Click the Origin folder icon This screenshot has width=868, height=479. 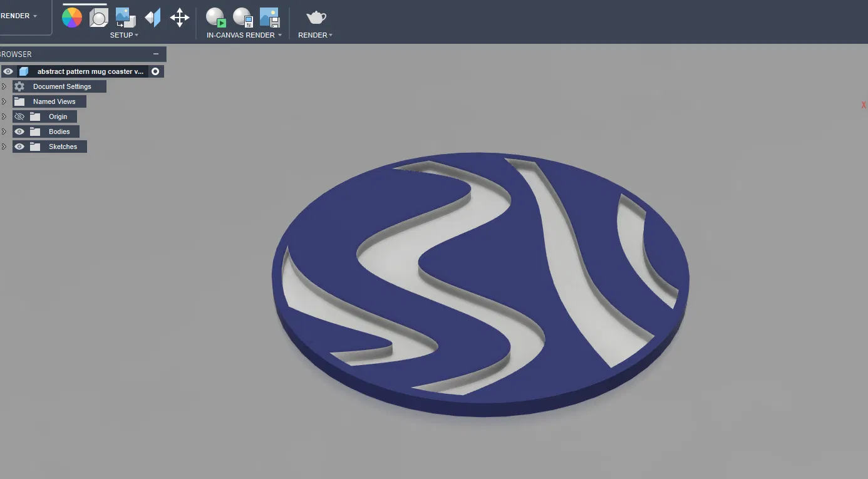[x=35, y=116]
